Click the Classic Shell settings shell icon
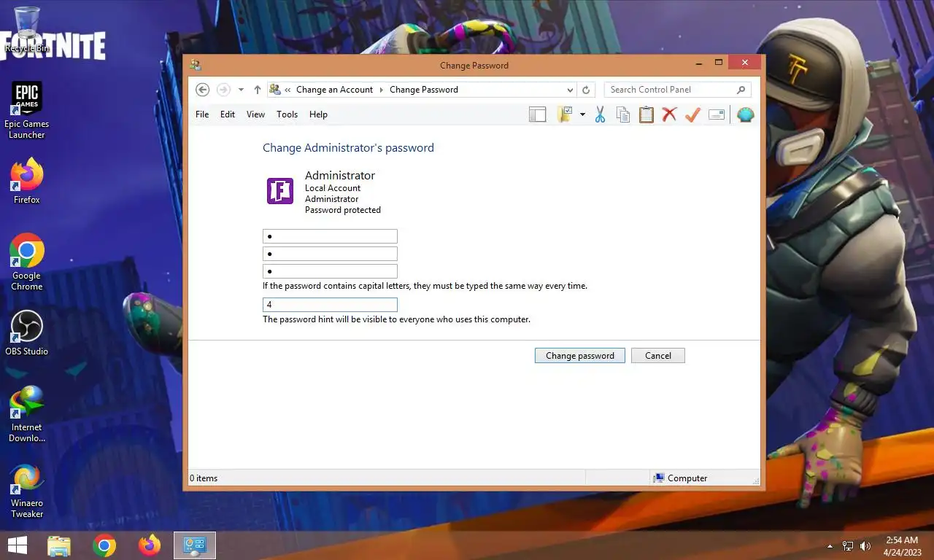Image resolution: width=934 pixels, height=560 pixels. tap(745, 114)
